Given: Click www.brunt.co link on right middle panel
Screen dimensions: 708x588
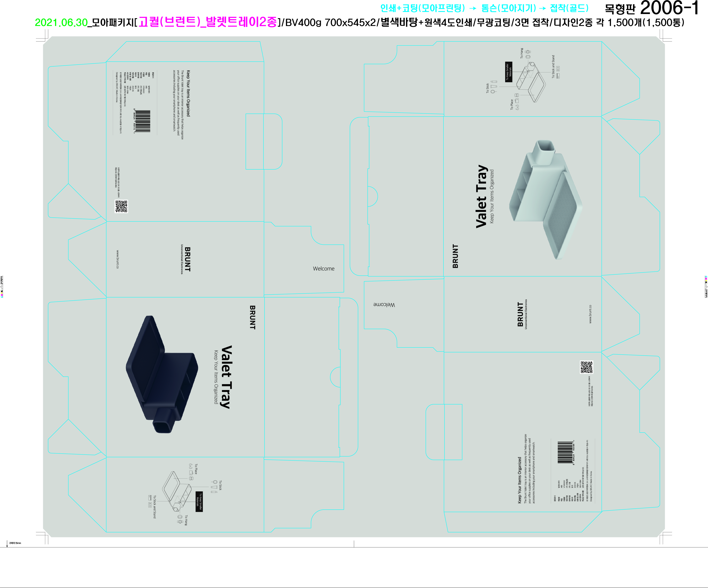Looking at the screenshot, I should [590, 314].
